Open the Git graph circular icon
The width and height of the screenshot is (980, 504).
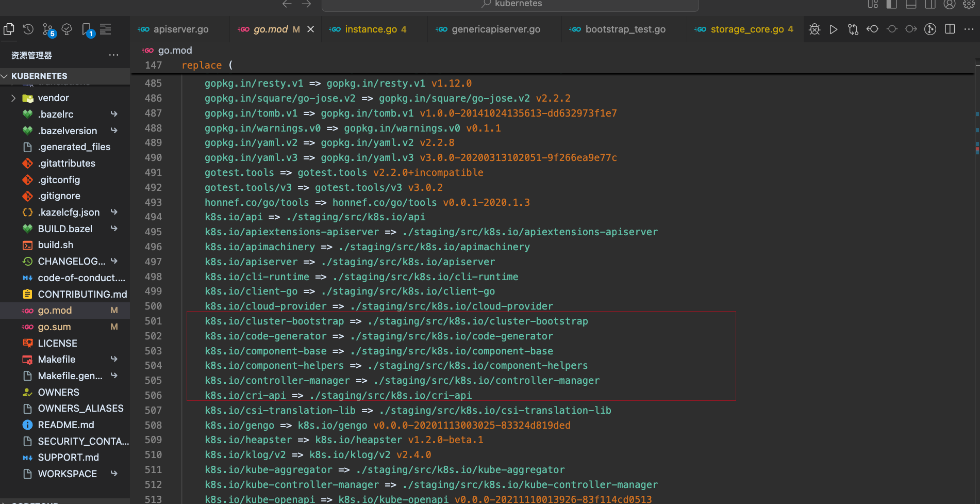pos(931,29)
